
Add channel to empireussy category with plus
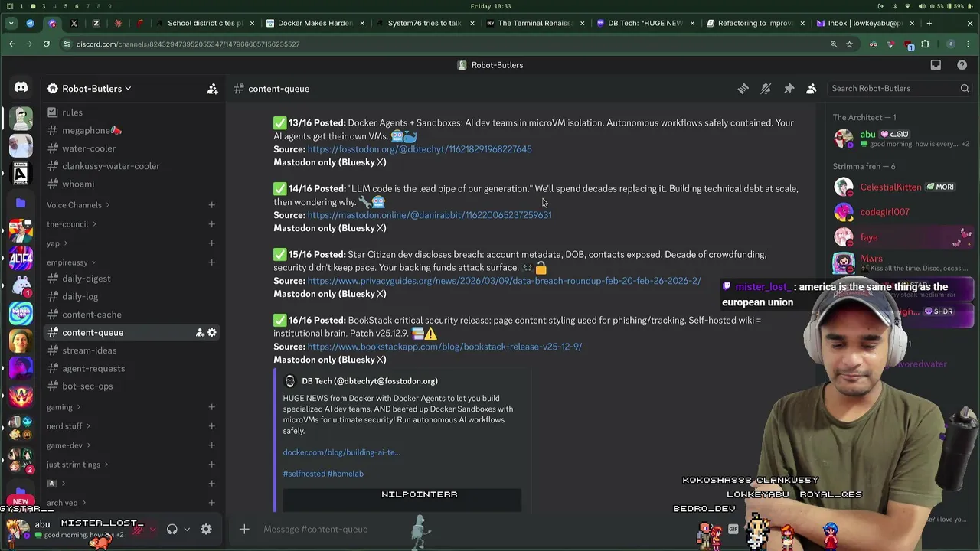[211, 262]
